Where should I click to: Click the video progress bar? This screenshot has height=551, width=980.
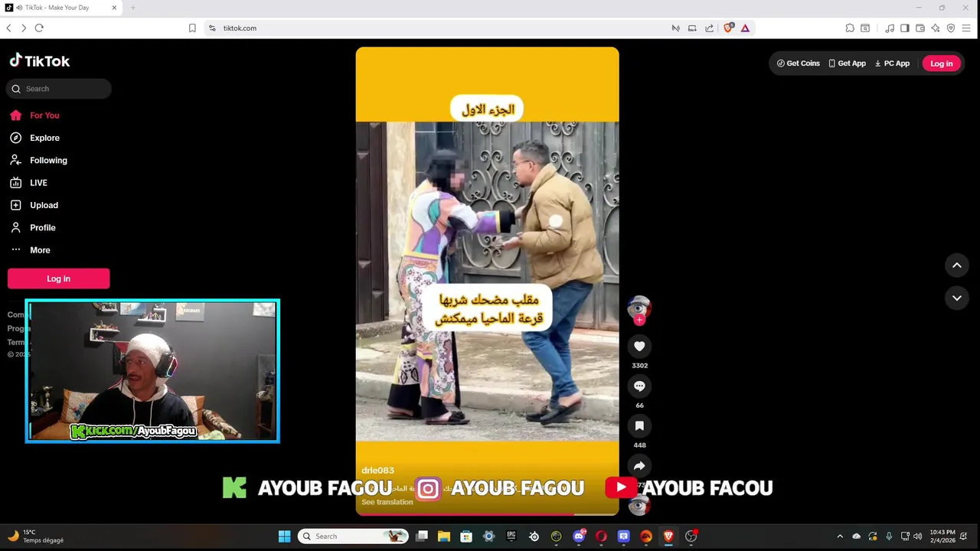tap(487, 514)
